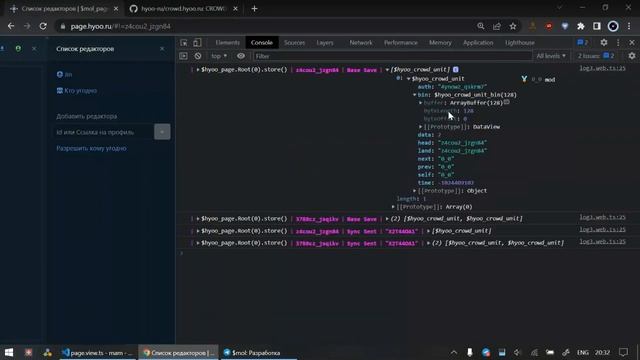Go back in browser history
The width and height of the screenshot is (640, 360).
[x=11, y=26]
